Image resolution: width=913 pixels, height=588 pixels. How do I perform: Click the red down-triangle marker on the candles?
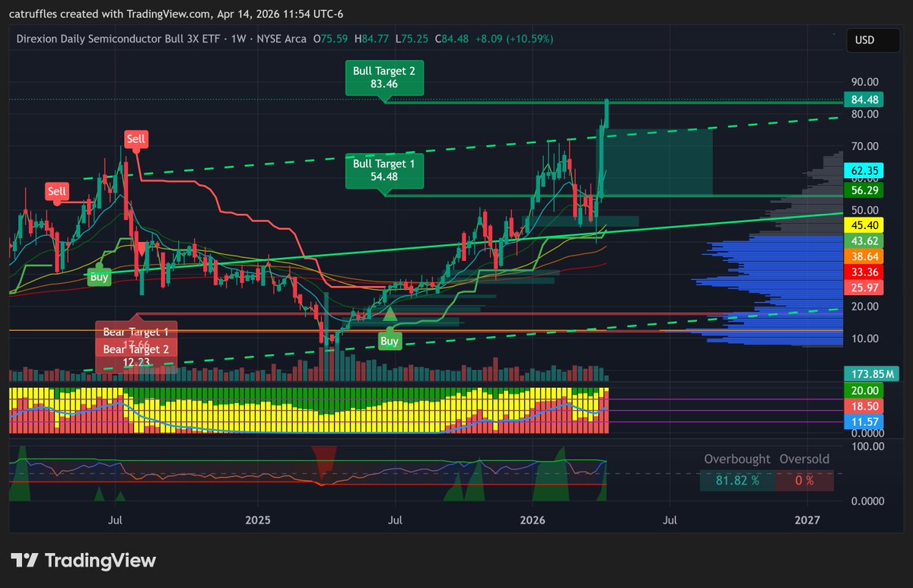pyautogui.click(x=140, y=249)
